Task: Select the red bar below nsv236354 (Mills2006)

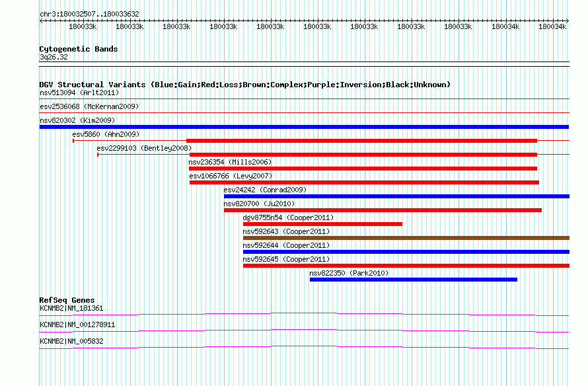Action: [363, 169]
